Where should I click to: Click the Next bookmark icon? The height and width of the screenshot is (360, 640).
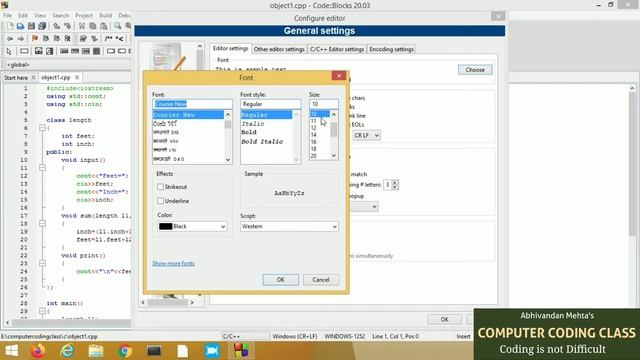(57, 39)
